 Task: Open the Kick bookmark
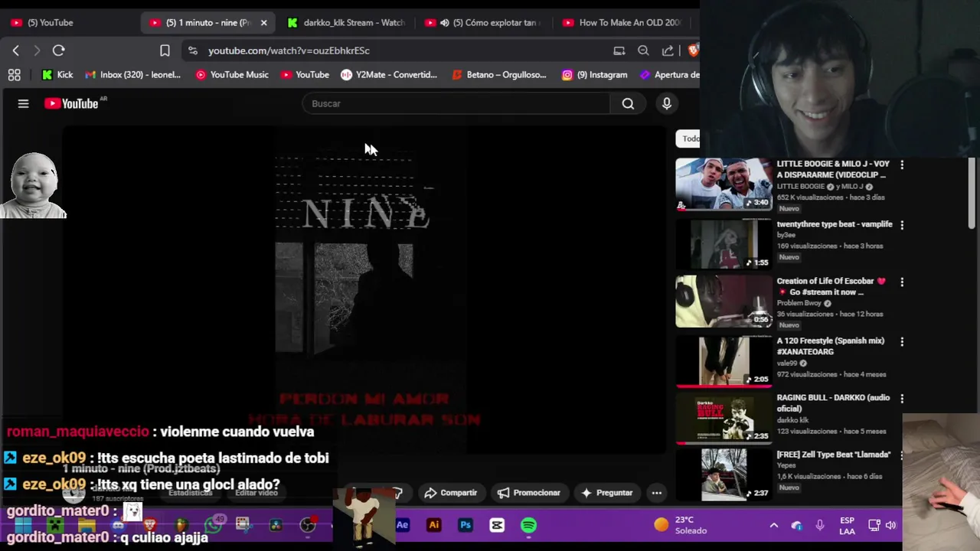[57, 75]
